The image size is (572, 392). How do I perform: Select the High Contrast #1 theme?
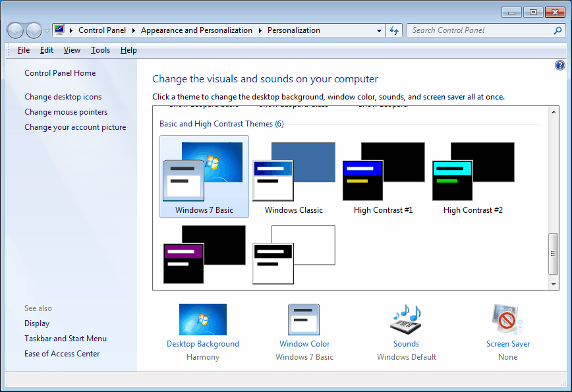(x=384, y=177)
